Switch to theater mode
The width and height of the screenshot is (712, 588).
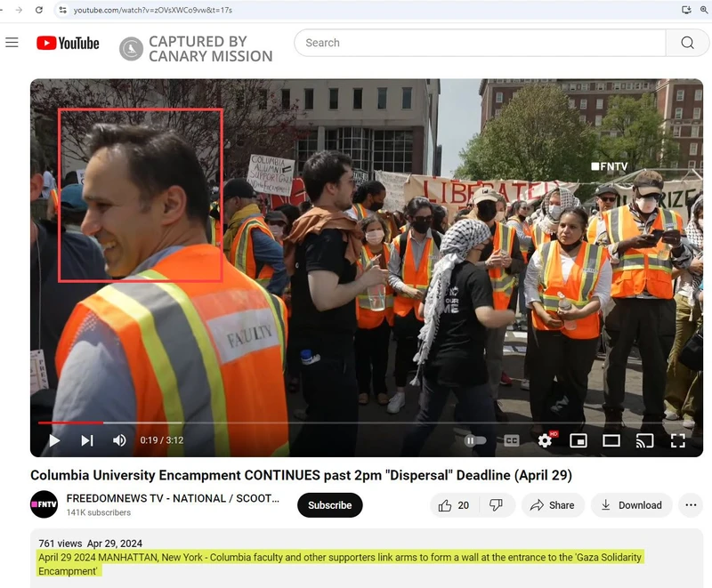point(611,440)
